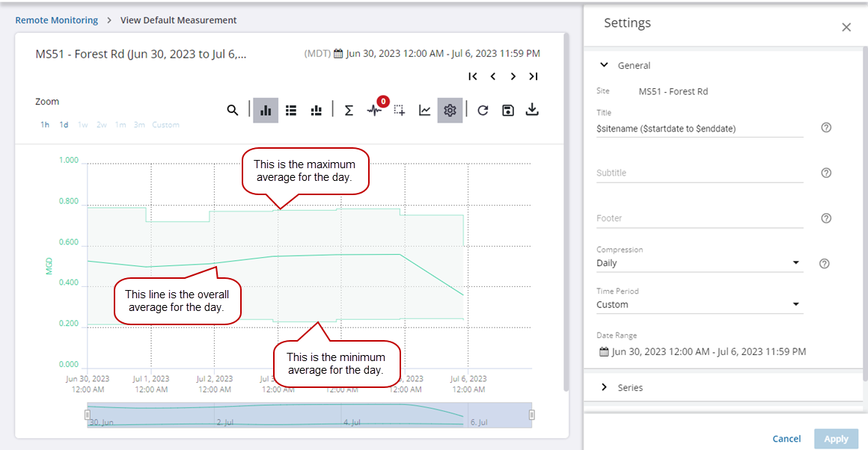This screenshot has width=868, height=450.
Task: Switch to the list table view icon
Action: coord(291,110)
